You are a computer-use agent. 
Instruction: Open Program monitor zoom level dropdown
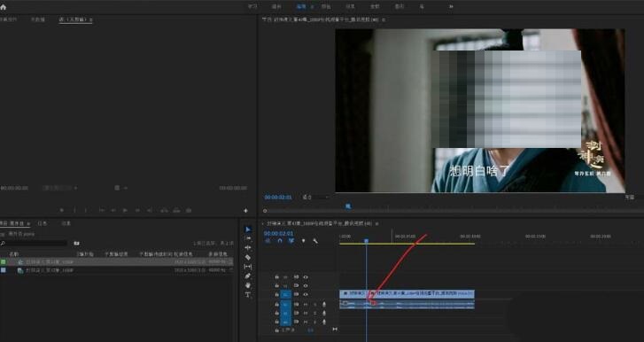pos(314,198)
